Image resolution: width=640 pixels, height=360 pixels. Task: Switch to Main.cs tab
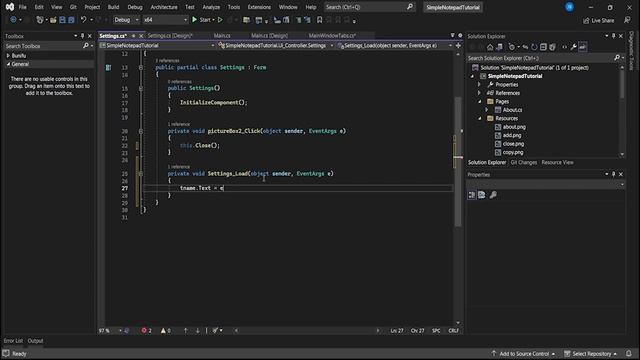[222, 36]
